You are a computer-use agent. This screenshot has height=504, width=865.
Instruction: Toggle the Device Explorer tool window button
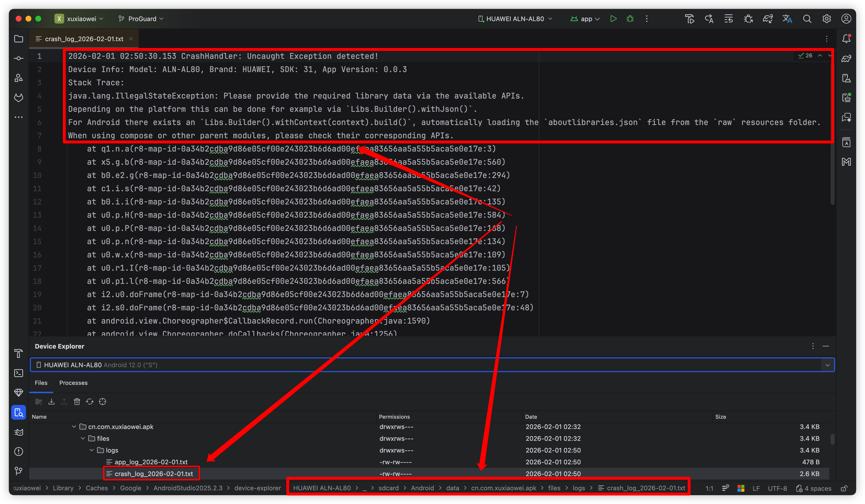click(x=19, y=412)
